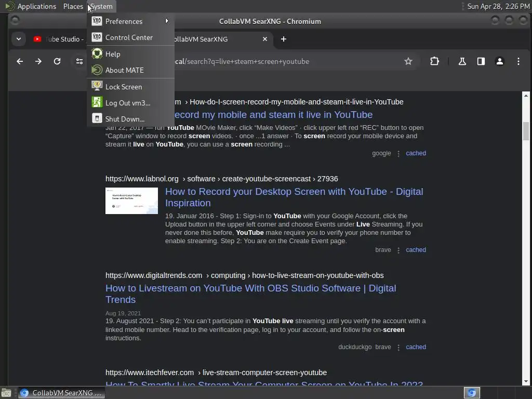Click the page scrollbar thumb

click(526, 131)
